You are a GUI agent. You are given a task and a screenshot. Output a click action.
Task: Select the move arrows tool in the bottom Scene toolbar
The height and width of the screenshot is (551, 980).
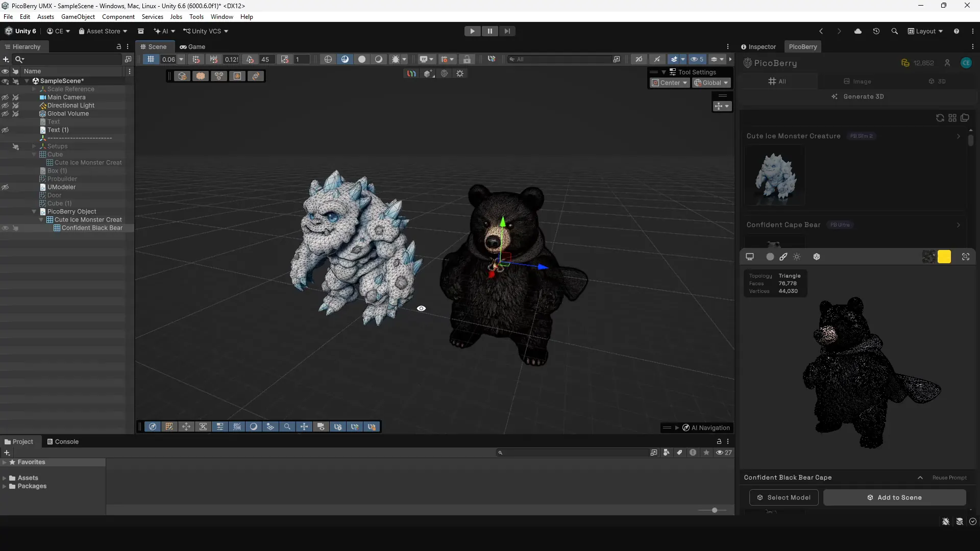[186, 427]
